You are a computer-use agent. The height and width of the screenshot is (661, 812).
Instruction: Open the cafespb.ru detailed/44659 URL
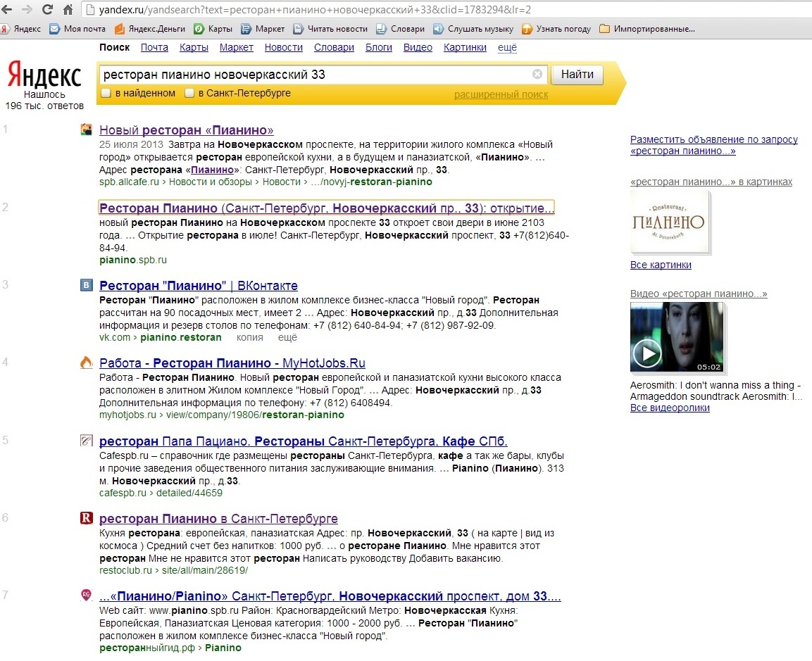click(161, 493)
